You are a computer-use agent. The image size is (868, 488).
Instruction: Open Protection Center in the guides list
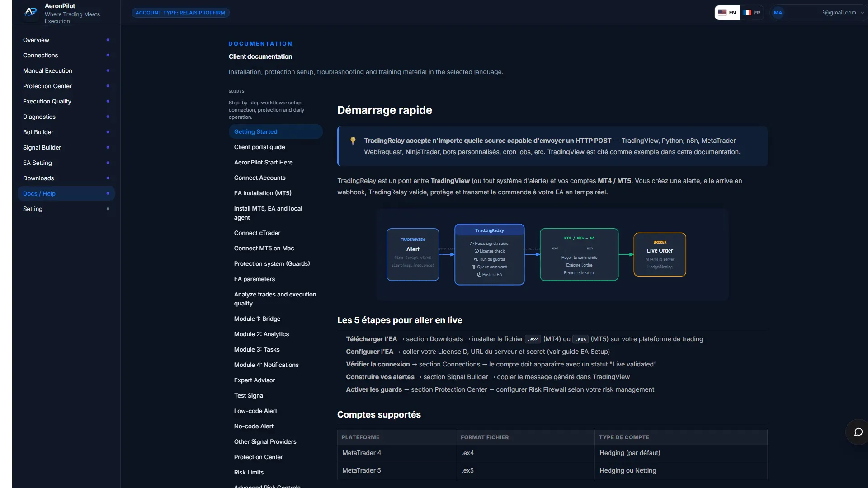tap(275, 457)
